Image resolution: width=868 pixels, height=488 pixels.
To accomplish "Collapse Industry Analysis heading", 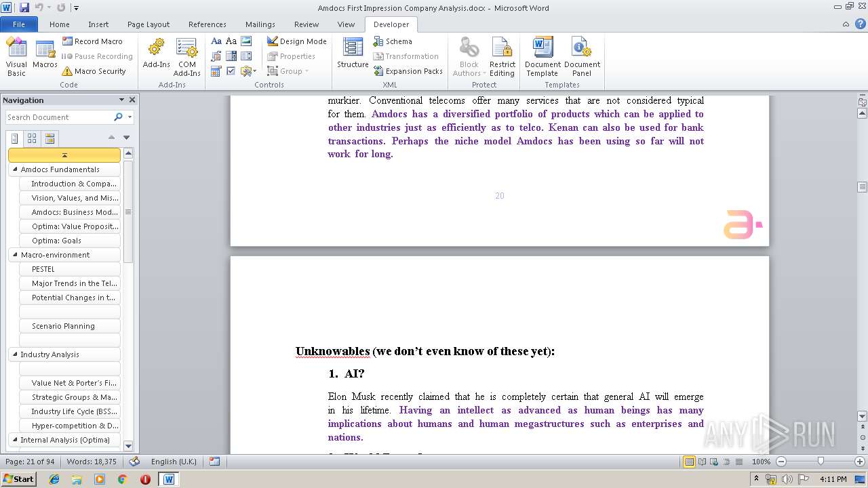I will (15, 354).
